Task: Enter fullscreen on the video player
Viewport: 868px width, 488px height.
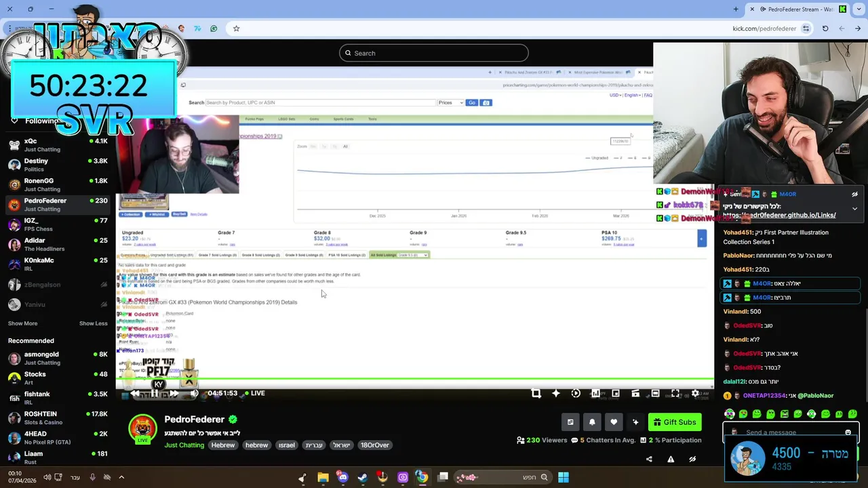Action: click(675, 393)
